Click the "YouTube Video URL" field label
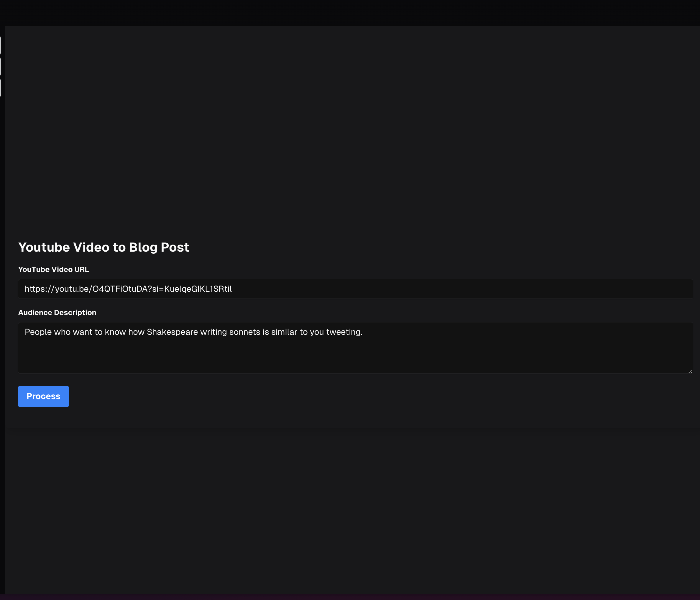The image size is (700, 600). (53, 269)
